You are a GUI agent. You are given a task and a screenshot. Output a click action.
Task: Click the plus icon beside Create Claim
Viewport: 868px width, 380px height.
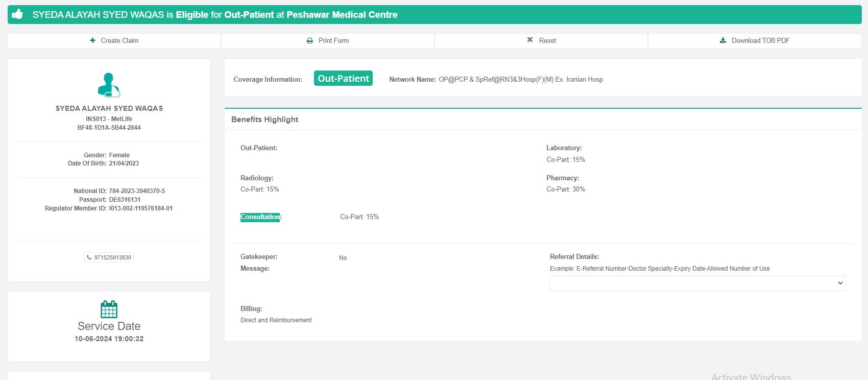pos(92,40)
